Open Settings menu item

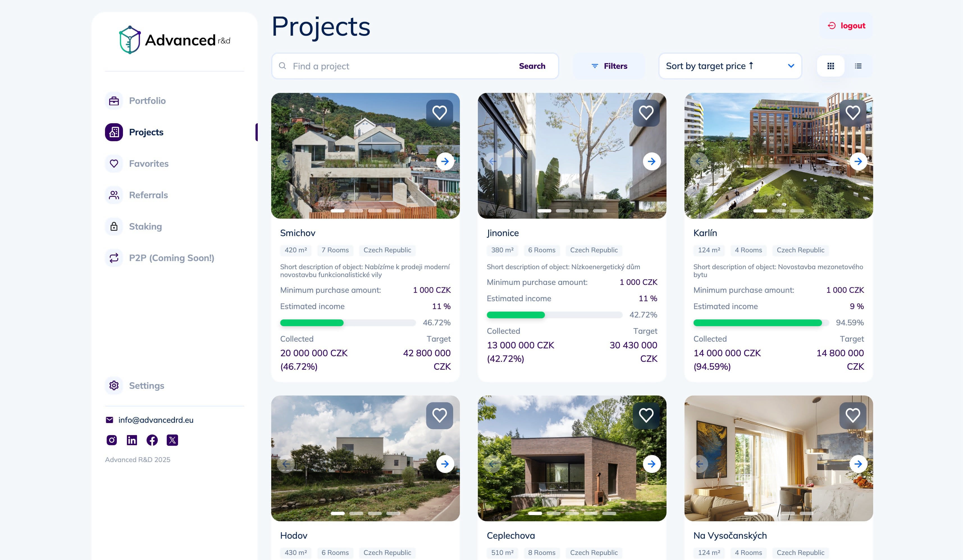146,385
